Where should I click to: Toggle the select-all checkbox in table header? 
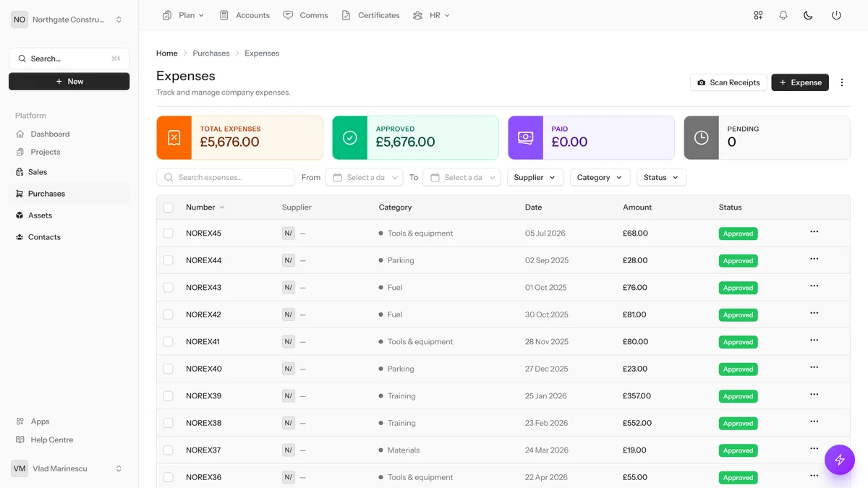169,207
